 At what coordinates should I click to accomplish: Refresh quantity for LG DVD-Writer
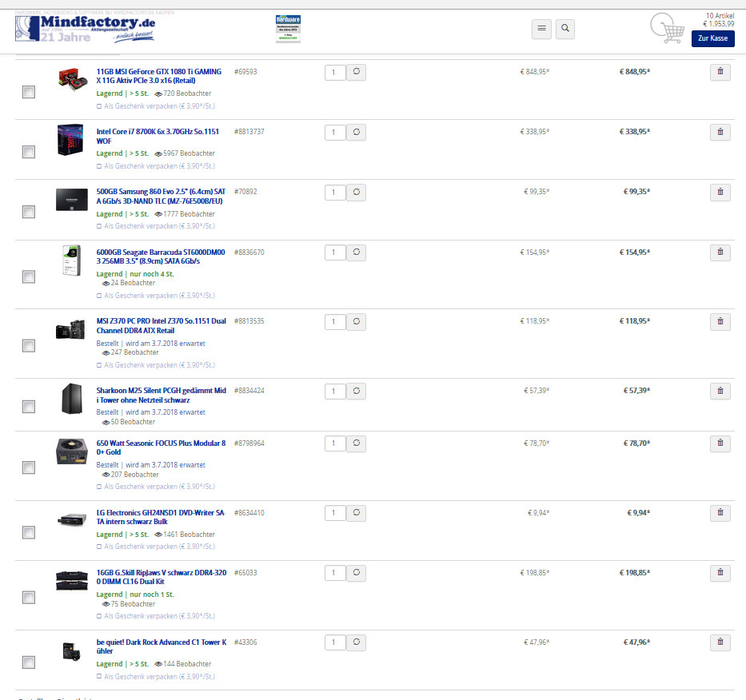tap(357, 513)
